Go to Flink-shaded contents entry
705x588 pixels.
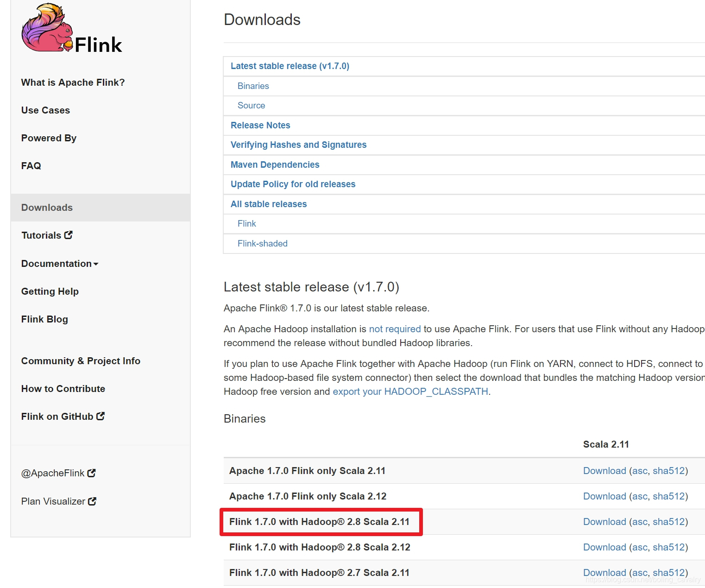[262, 244]
